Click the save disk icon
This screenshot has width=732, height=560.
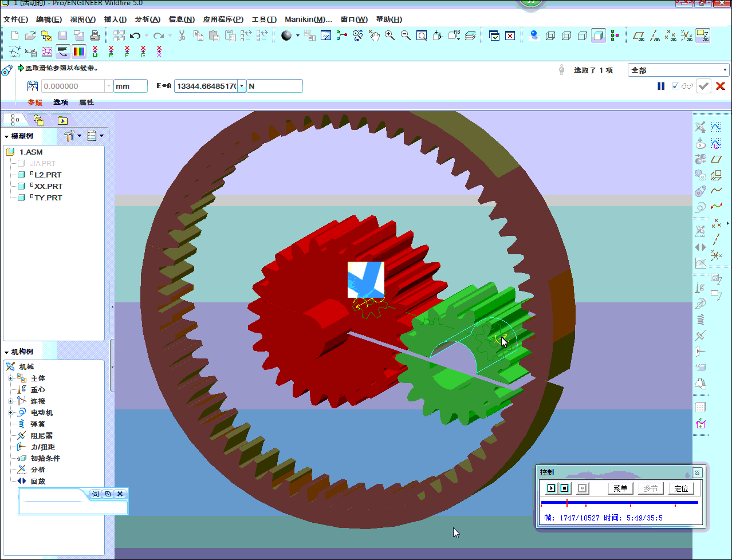pyautogui.click(x=62, y=36)
